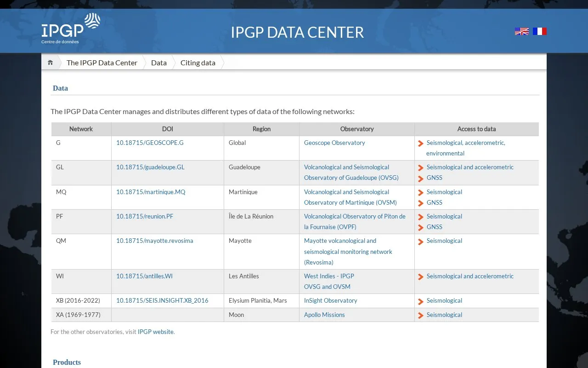
Task: Open the OVSG and OVSM link
Action: (327, 287)
